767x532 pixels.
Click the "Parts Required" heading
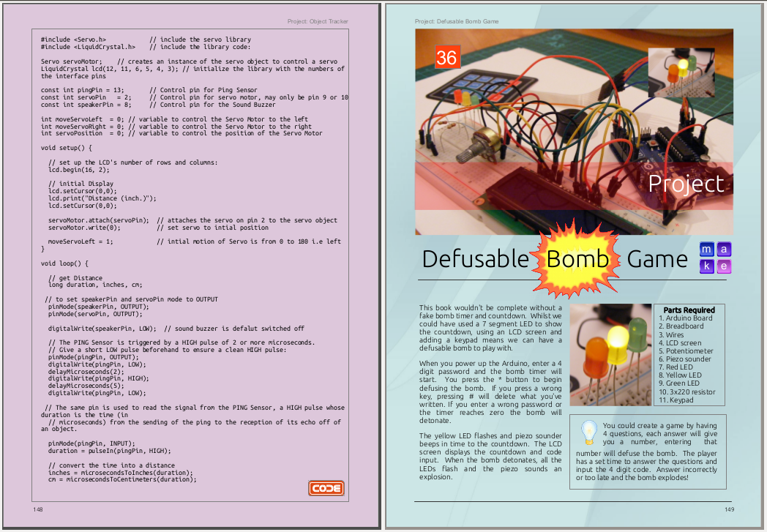pyautogui.click(x=689, y=310)
